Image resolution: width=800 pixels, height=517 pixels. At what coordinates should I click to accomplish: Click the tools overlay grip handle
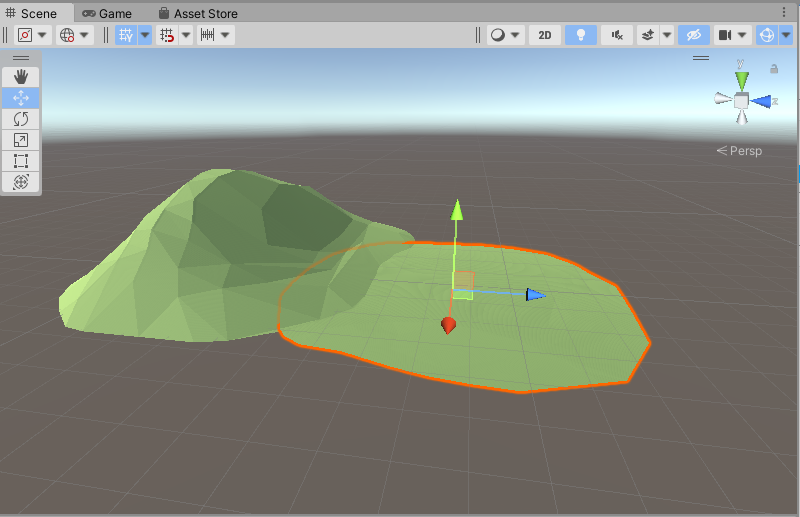pyautogui.click(x=21, y=58)
